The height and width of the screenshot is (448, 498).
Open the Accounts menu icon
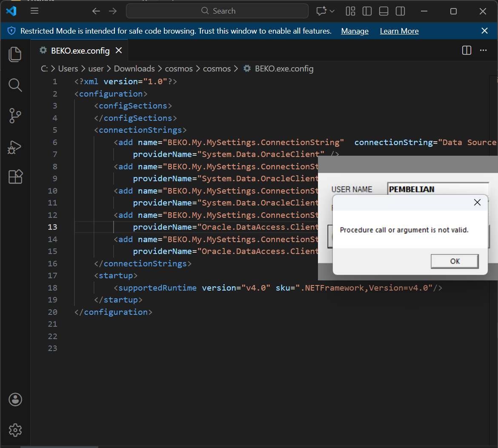(x=15, y=399)
